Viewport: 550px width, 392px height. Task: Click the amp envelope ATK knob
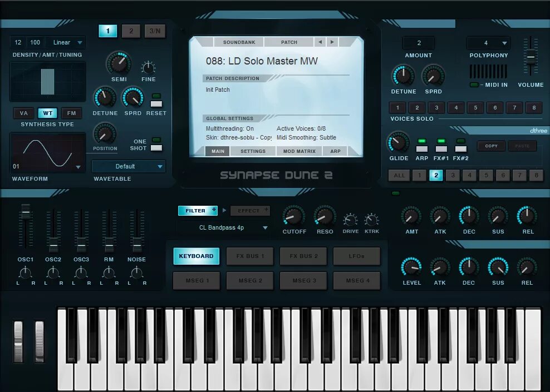pos(440,267)
